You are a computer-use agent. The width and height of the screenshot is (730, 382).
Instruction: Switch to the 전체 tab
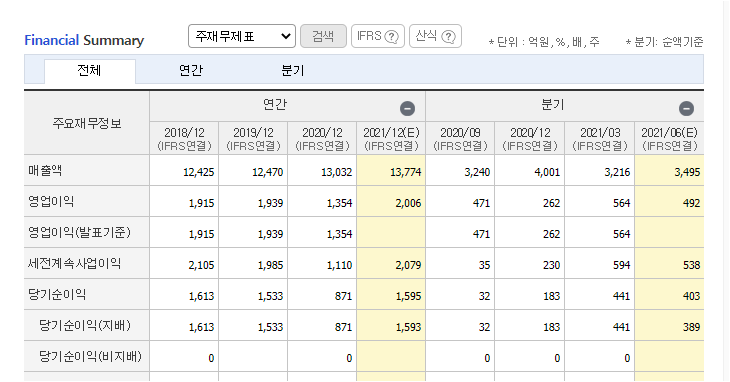coord(89,71)
